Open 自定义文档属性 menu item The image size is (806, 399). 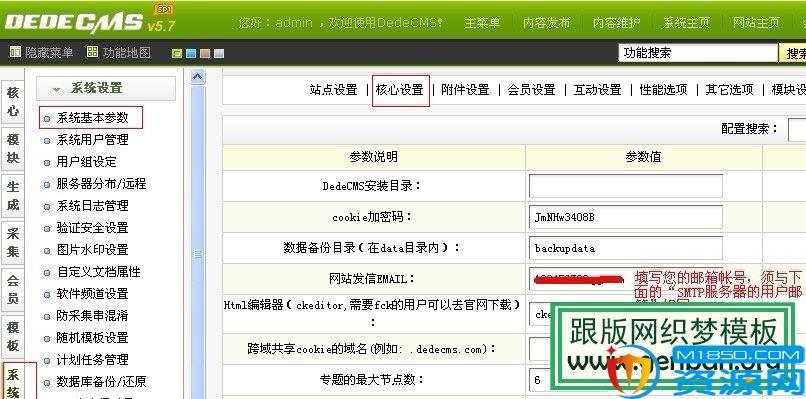click(98, 271)
